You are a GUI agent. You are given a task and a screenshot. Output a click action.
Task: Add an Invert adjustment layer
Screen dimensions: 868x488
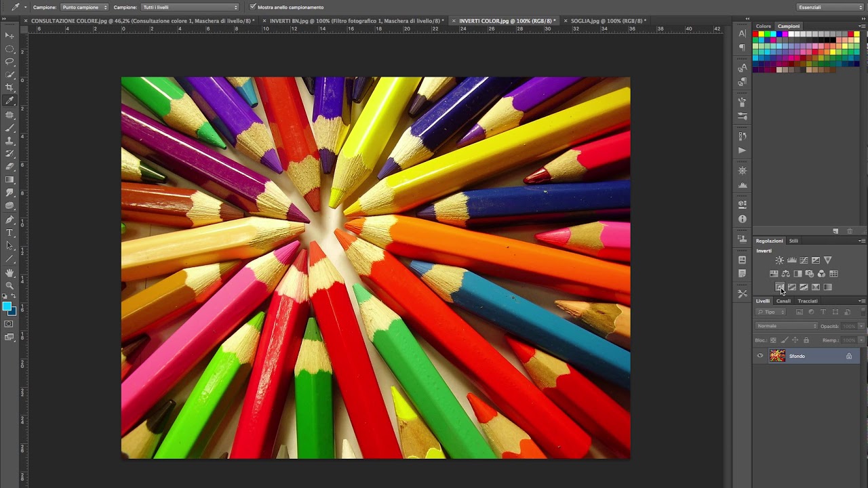pos(780,287)
